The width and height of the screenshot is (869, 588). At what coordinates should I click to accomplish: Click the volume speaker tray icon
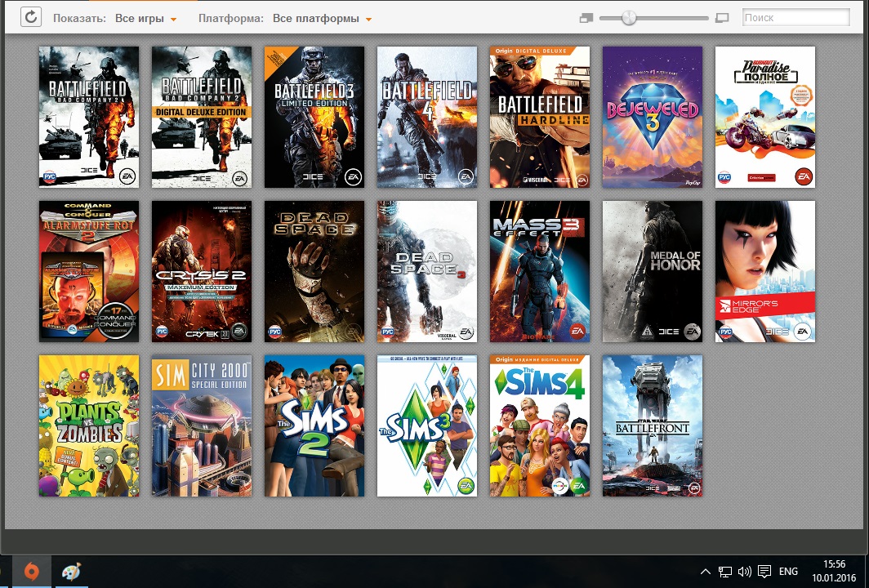coord(744,572)
